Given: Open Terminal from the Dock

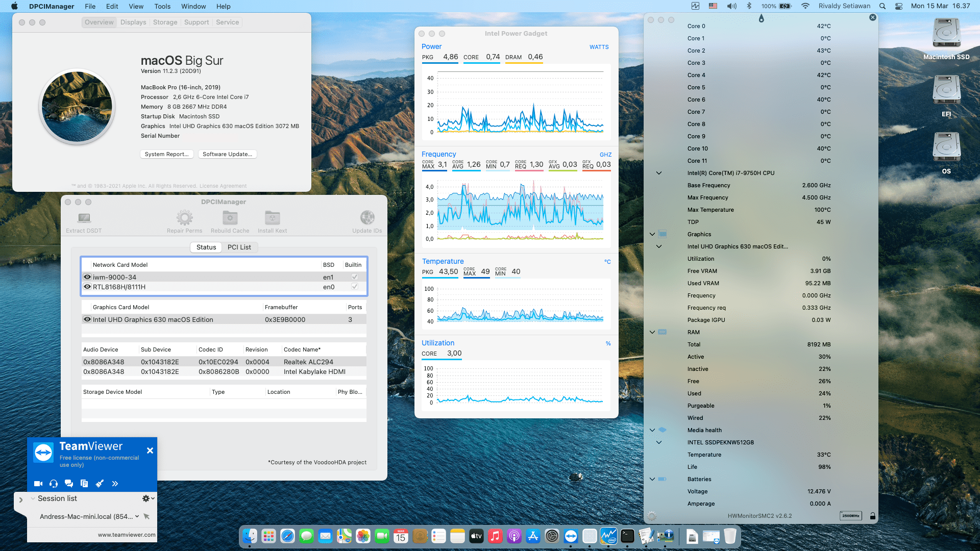Looking at the screenshot, I should (627, 536).
